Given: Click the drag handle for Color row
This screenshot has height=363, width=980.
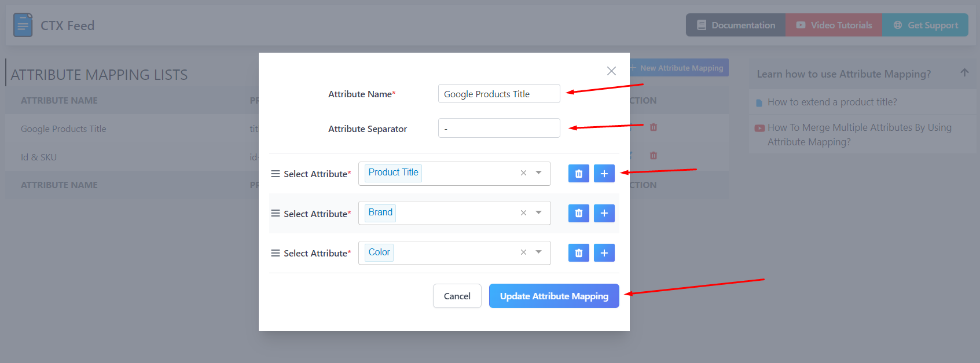Looking at the screenshot, I should [276, 253].
